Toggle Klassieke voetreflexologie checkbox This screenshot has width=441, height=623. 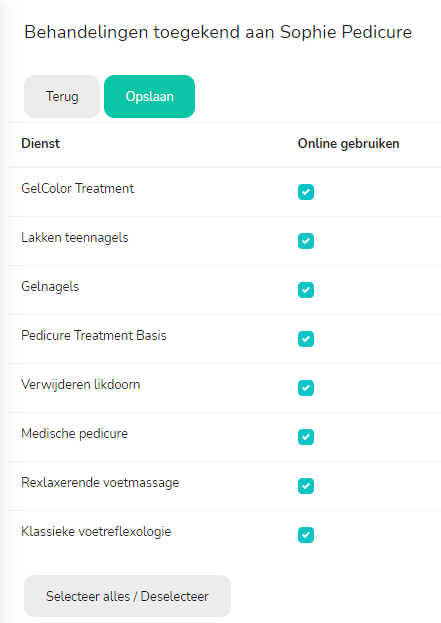306,535
